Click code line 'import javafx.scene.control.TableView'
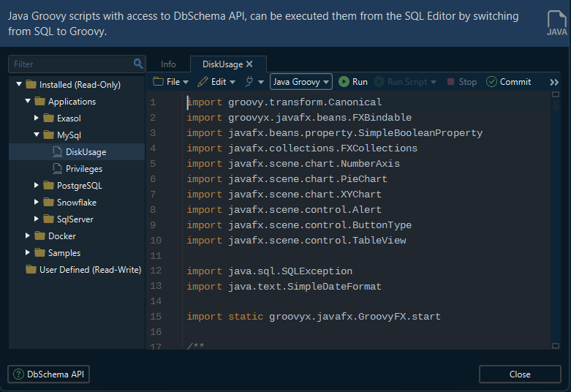The width and height of the screenshot is (571, 392). pos(296,241)
